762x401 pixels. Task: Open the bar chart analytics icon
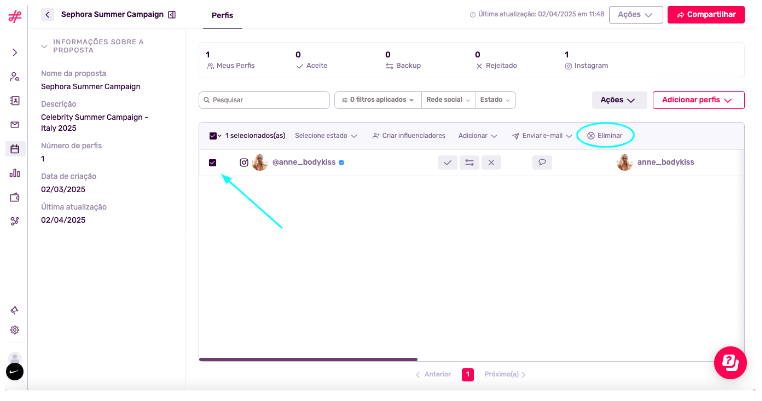tap(15, 173)
